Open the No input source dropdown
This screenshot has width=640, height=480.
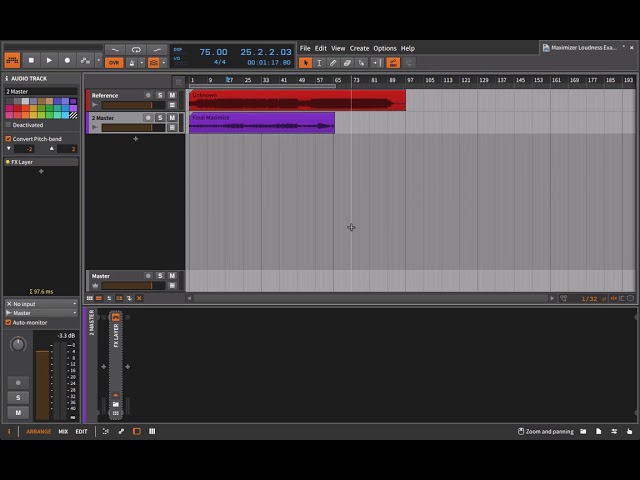(x=41, y=304)
